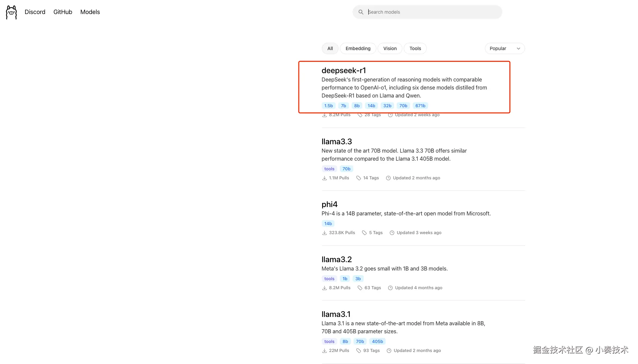This screenshot has height=364, width=638.
Task: Select the 14b tag of phi4
Action: 328,224
